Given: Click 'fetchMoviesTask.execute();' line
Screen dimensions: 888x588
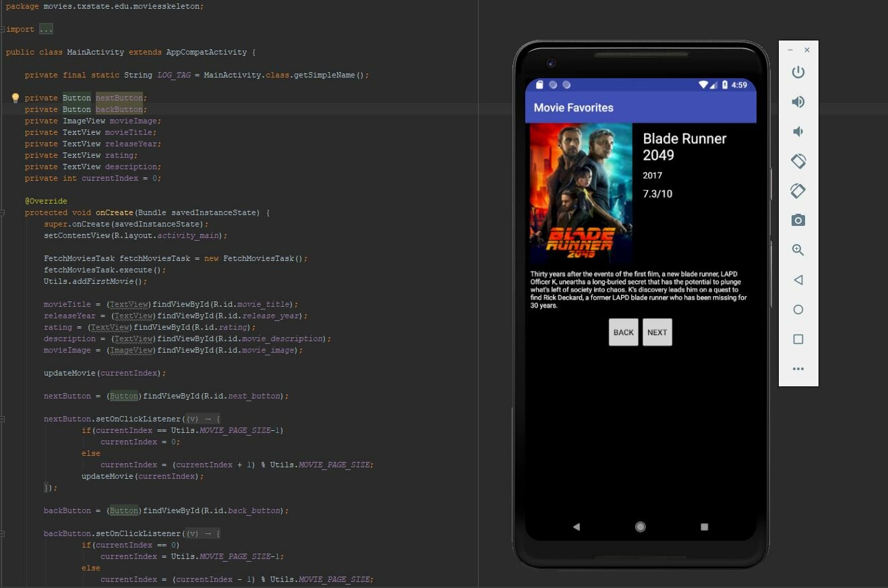Looking at the screenshot, I should [x=105, y=270].
